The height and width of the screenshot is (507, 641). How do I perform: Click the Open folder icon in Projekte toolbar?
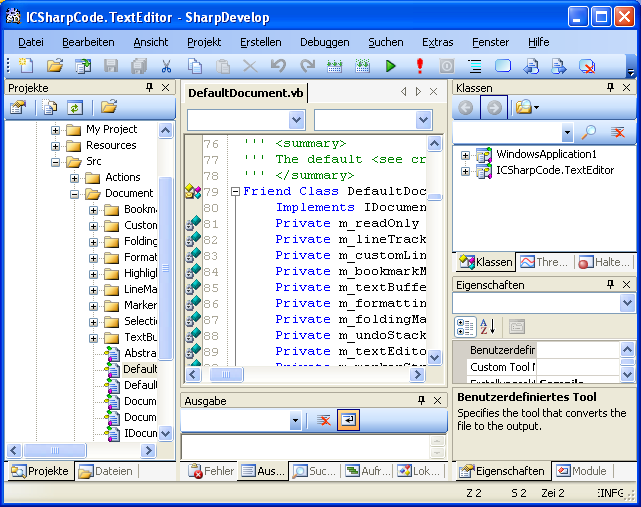point(109,108)
